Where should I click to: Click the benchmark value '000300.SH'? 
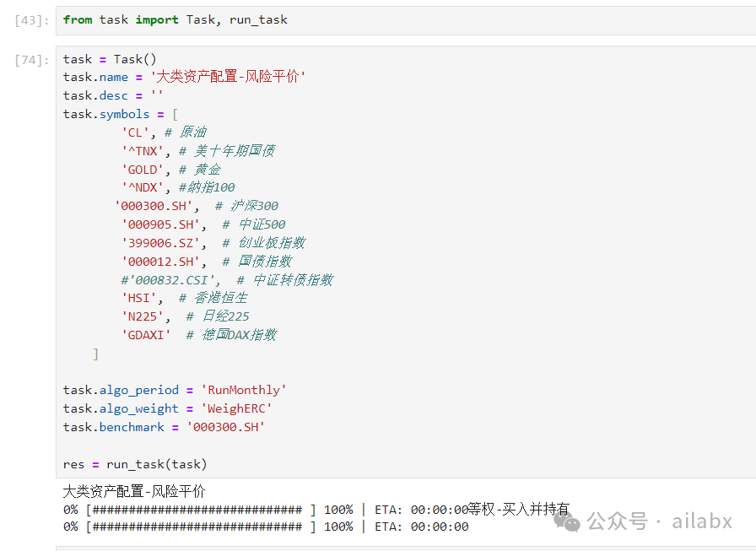pos(225,427)
